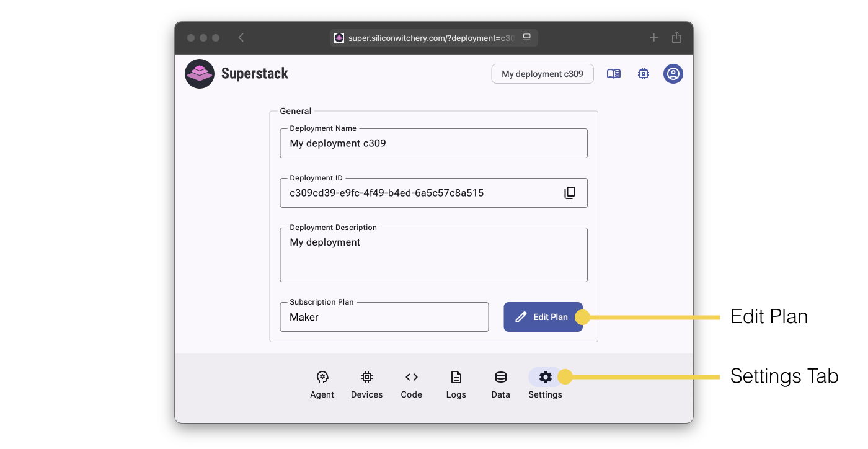The height and width of the screenshot is (449, 868).
Task: Go back using the browser back chevron
Action: (x=241, y=38)
